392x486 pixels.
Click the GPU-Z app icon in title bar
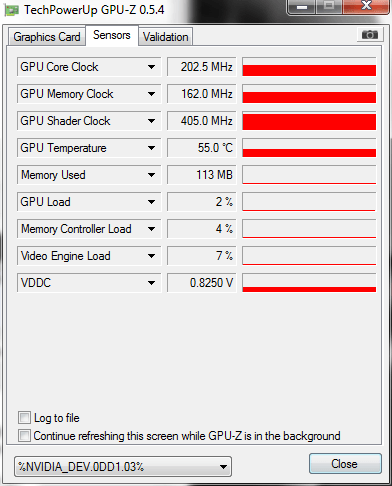coord(12,10)
